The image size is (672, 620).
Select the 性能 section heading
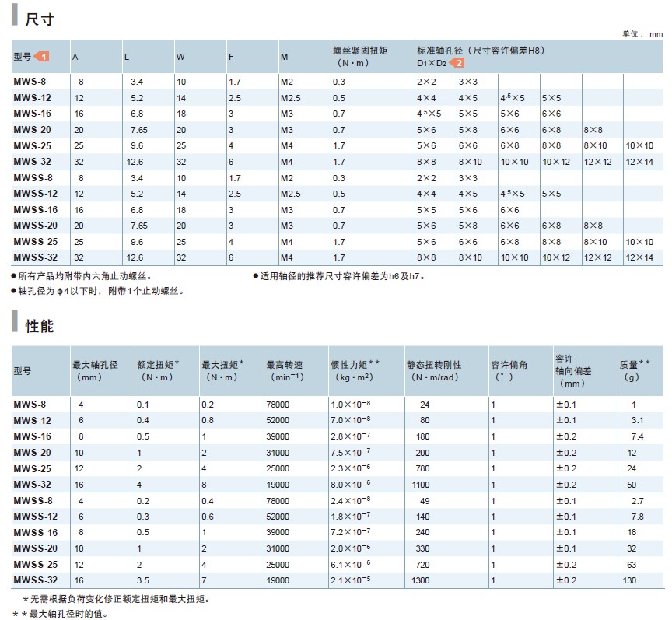click(x=40, y=326)
